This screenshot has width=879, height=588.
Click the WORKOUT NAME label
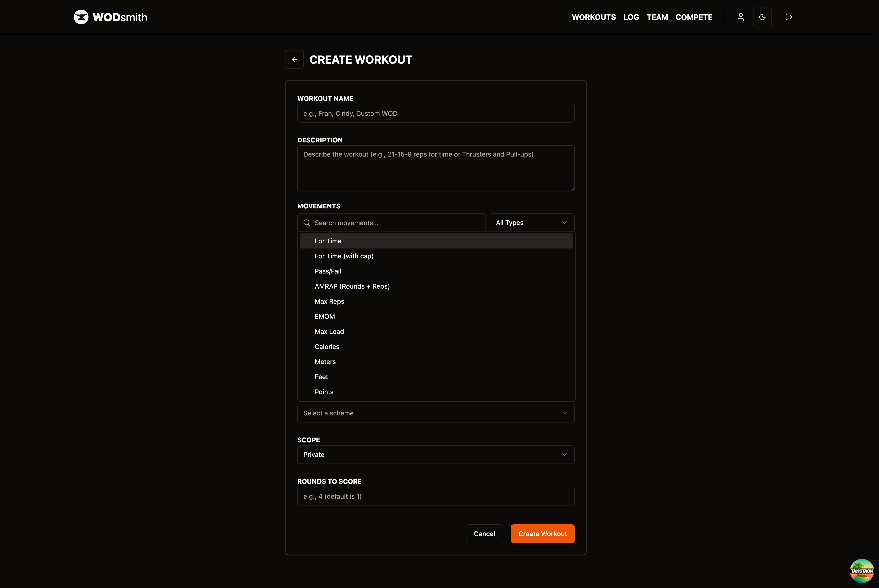(x=325, y=99)
